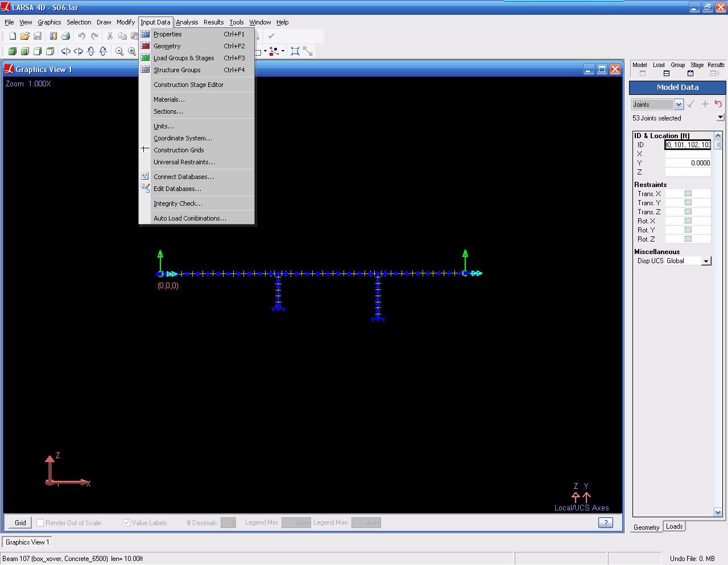This screenshot has height=565, width=728.
Task: Click the plus add icon in Model Data
Action: pos(705,104)
